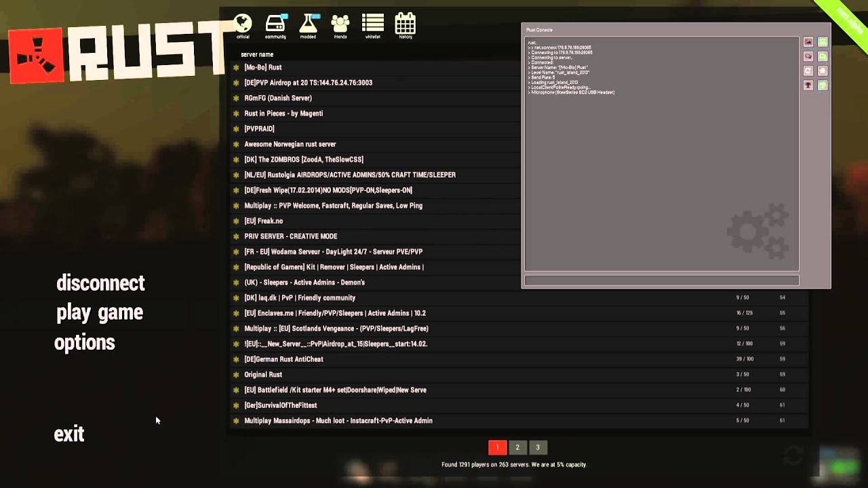Select [FR - EU] Wodama Serveur name
This screenshot has width=868, height=488.
(x=333, y=251)
